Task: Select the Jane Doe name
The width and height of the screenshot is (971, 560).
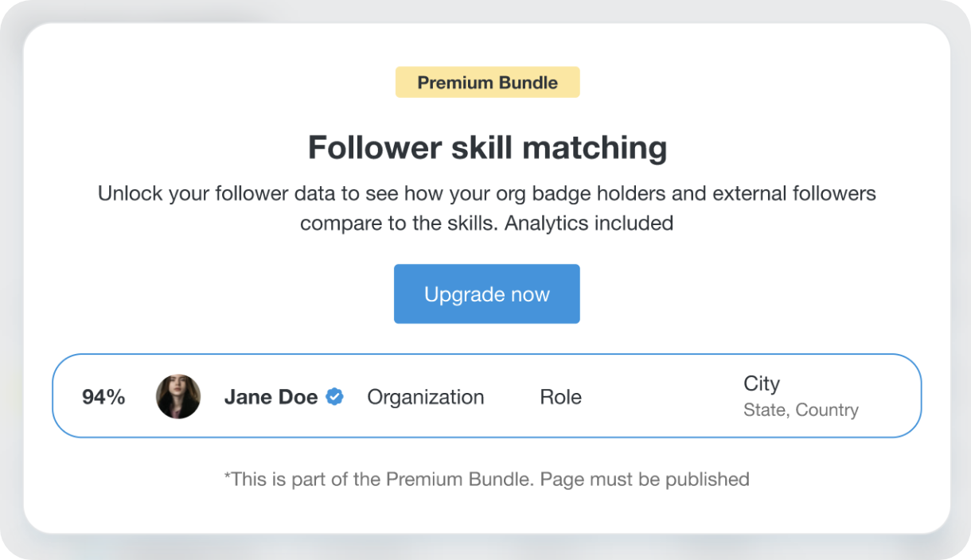Action: click(271, 397)
